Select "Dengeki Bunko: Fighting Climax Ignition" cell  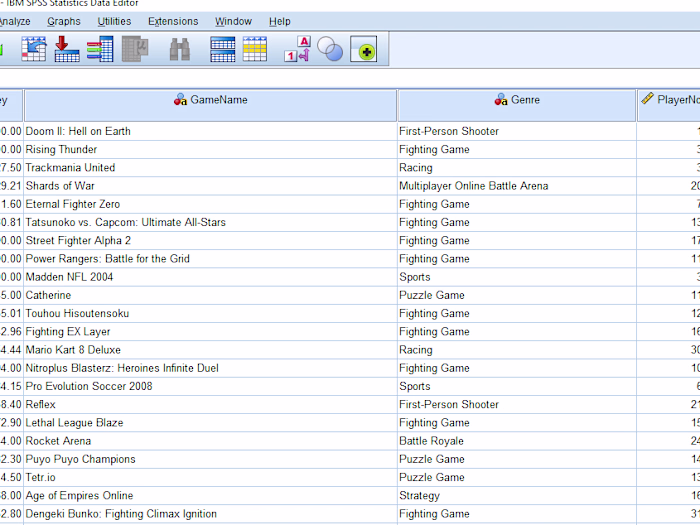(210, 514)
